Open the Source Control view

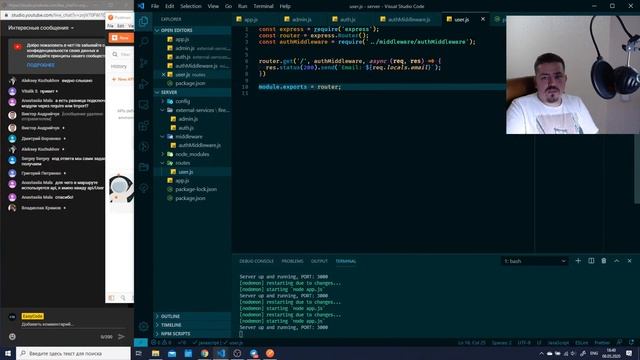[144, 63]
